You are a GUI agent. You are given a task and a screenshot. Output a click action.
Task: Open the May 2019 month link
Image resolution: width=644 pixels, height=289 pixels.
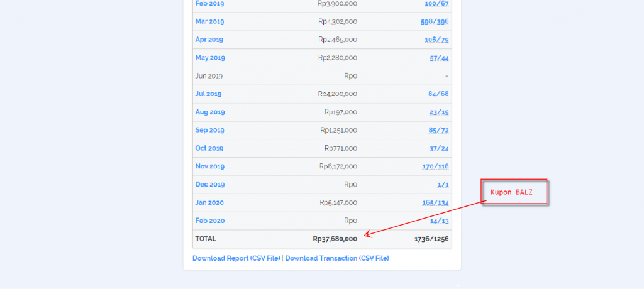click(x=210, y=58)
